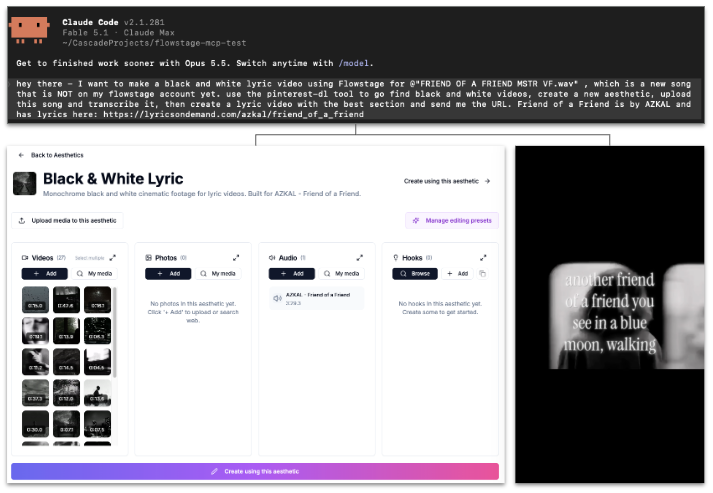
Task: Click the lightbulb icon beside Hooks
Action: click(x=396, y=258)
